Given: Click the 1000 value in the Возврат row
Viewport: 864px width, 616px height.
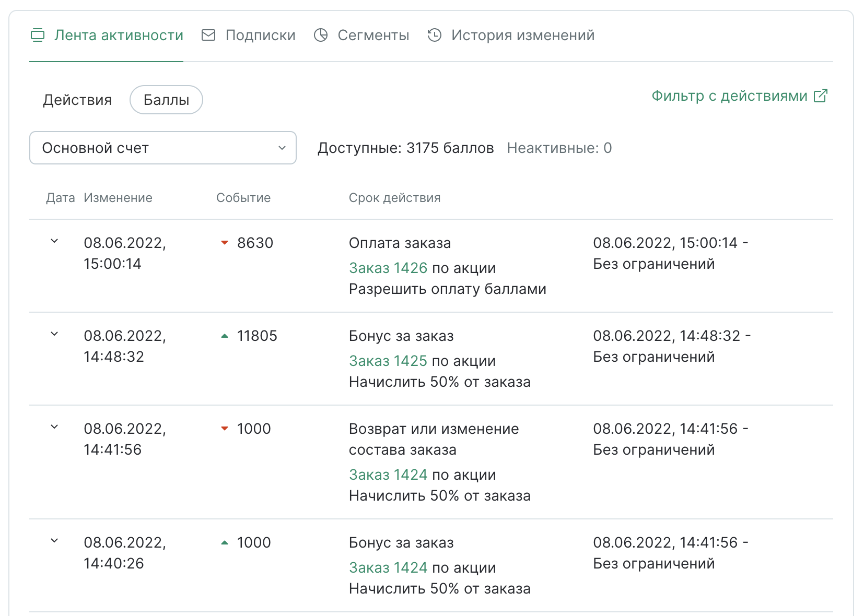Looking at the screenshot, I should pyautogui.click(x=254, y=429).
